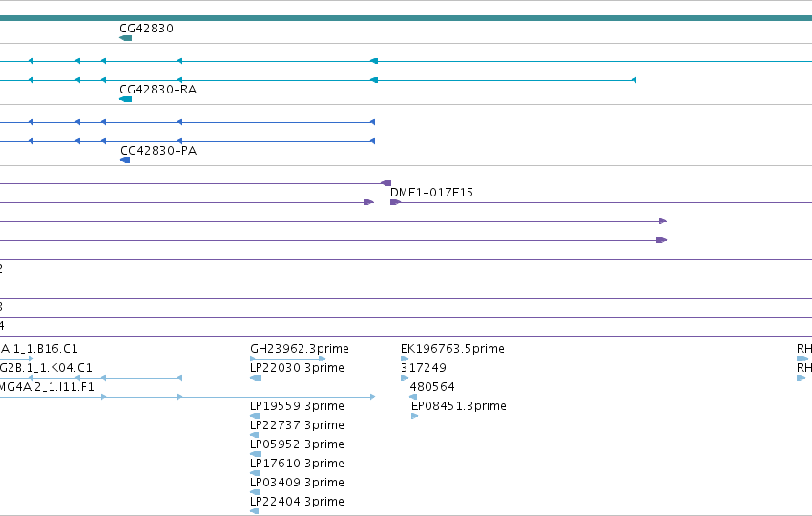This screenshot has height=516, width=812.
Task: Select the G2B.1_1.K04.C1 cDNA label
Action: 46,368
